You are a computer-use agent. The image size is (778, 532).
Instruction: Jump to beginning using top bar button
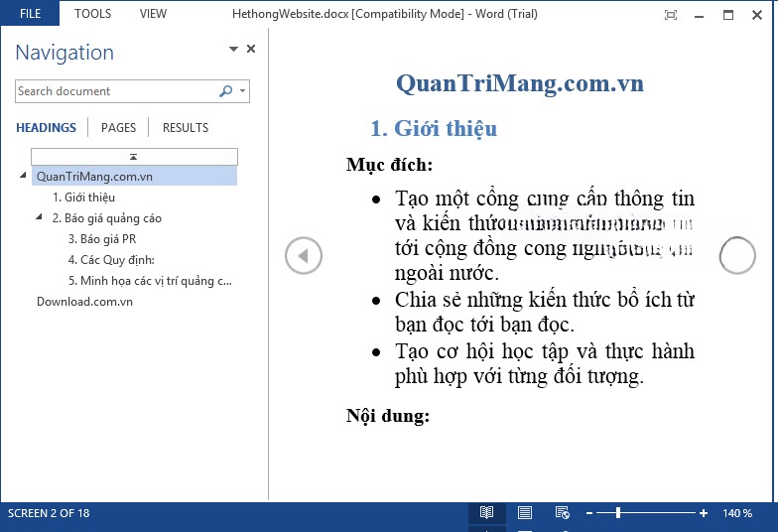134,157
